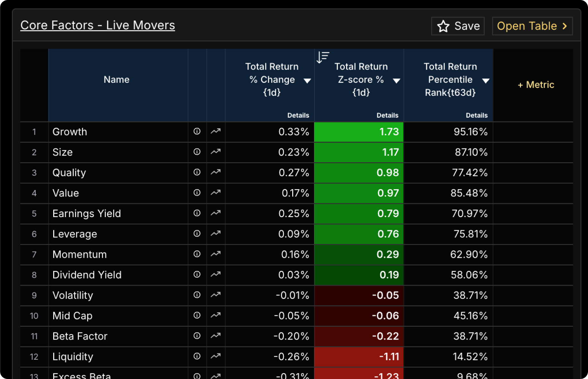Click the info icon for Dividend Yield

click(197, 274)
